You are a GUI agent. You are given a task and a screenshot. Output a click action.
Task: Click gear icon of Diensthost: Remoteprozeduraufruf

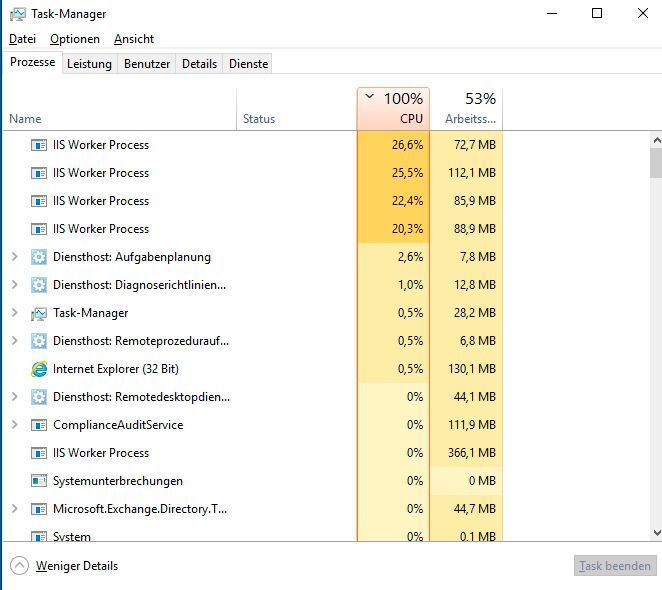pyautogui.click(x=39, y=341)
